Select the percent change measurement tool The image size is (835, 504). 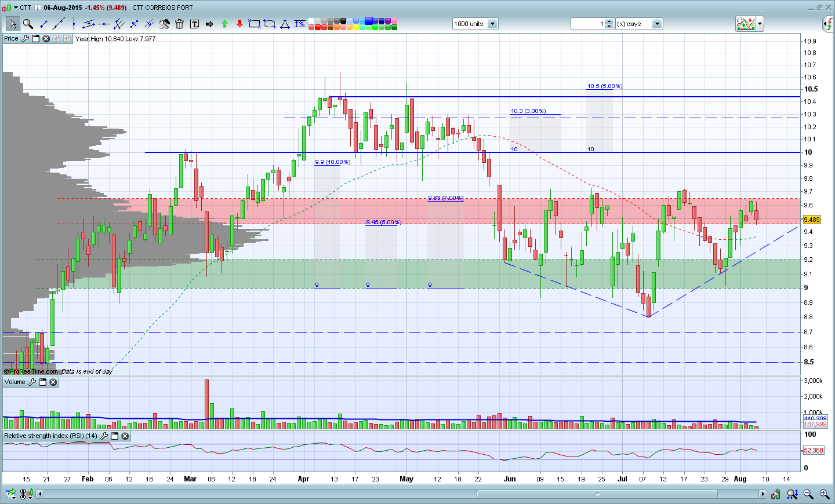coord(299,24)
